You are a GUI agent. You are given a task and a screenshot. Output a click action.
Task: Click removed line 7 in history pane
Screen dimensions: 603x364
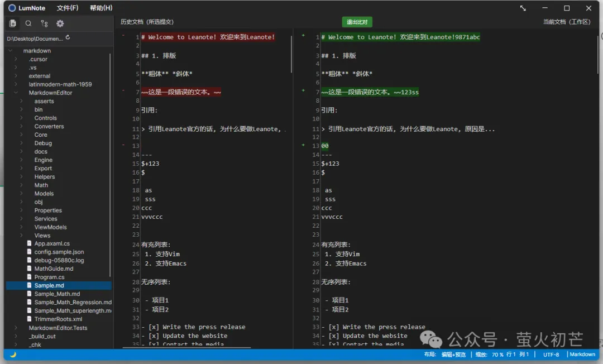pos(181,92)
